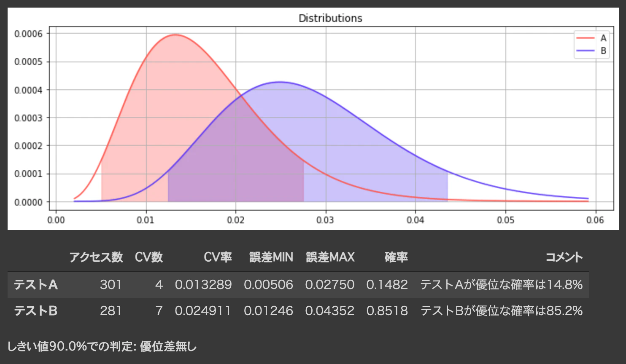Select CV rate value 0.013289
626x364 pixels.
coord(203,285)
